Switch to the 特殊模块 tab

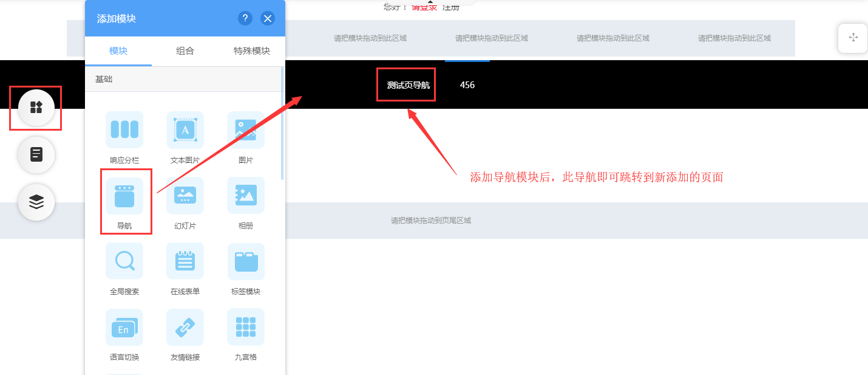coord(252,51)
